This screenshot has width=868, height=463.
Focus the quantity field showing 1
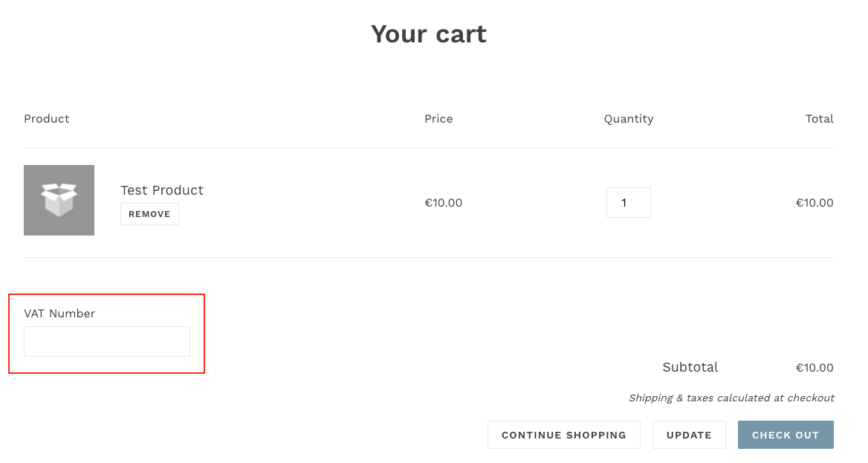tap(628, 202)
